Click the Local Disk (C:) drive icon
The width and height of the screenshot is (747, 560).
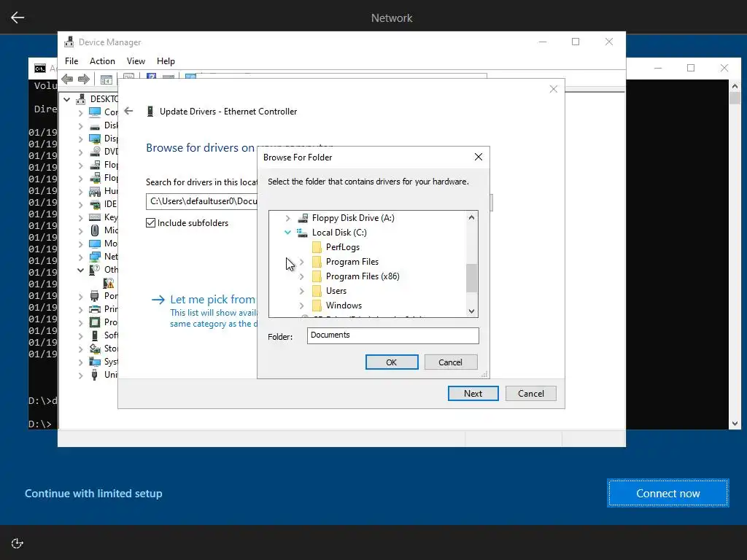(302, 233)
